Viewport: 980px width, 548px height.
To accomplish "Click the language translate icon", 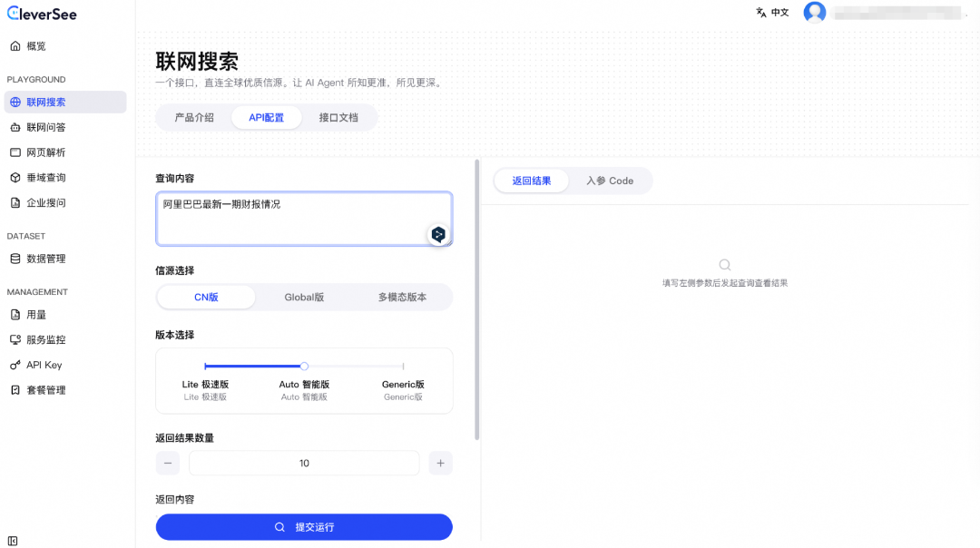I will point(760,13).
